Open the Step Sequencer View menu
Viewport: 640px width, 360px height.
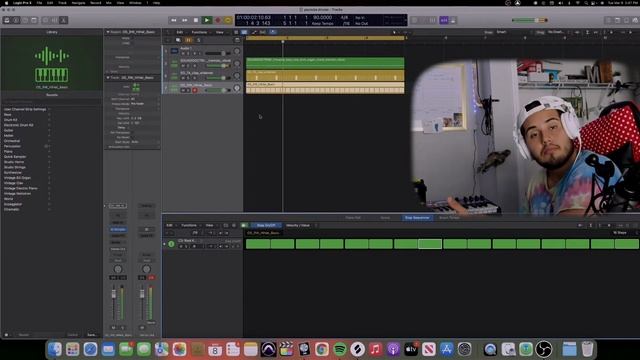click(209, 225)
